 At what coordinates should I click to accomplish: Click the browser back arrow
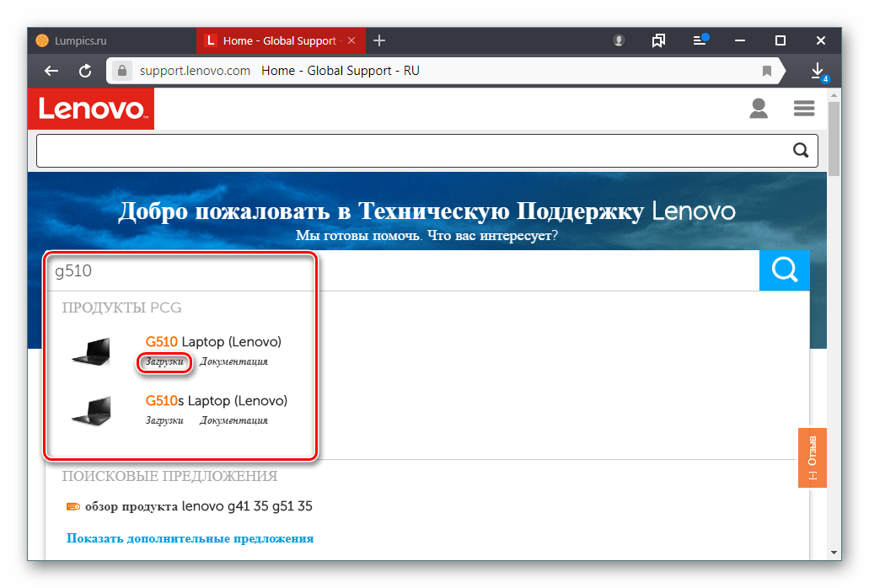coord(51,71)
